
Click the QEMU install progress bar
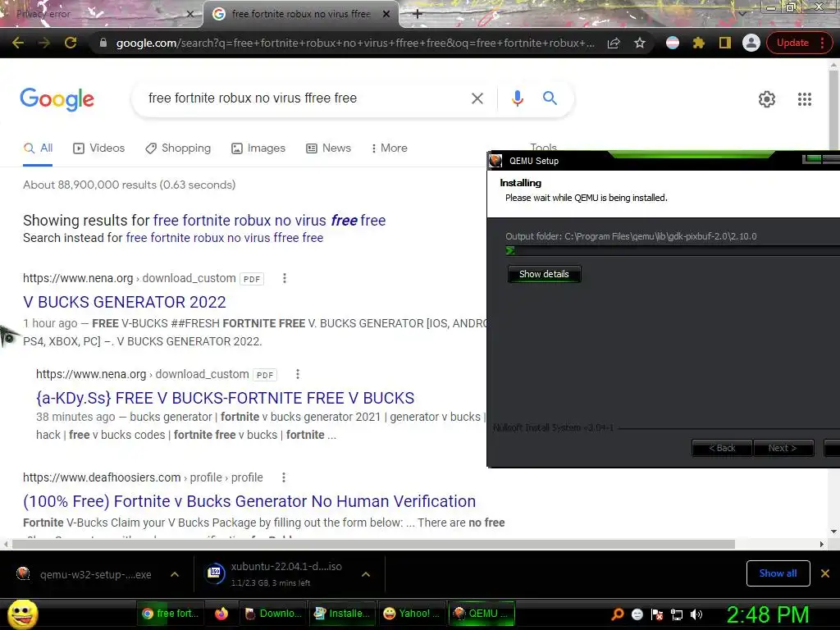[673, 251]
